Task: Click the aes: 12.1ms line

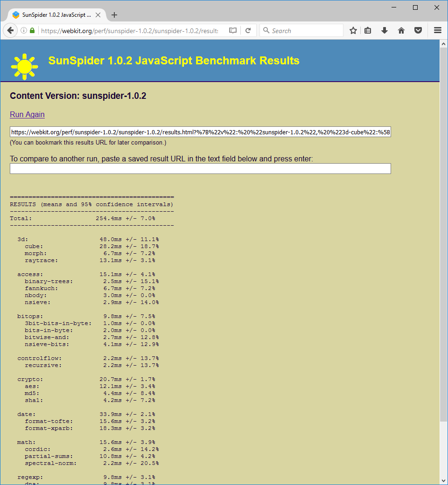Action: (90, 386)
